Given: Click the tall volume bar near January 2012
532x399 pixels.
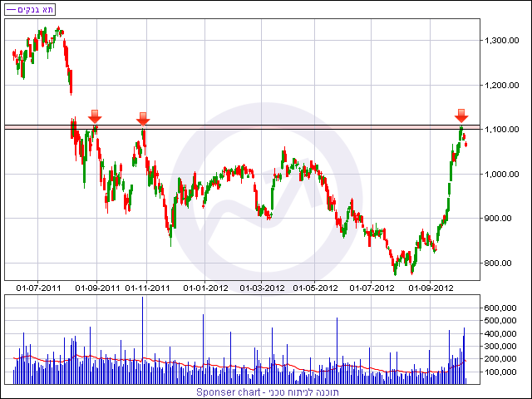Looking at the screenshot, I should pyautogui.click(x=203, y=349).
